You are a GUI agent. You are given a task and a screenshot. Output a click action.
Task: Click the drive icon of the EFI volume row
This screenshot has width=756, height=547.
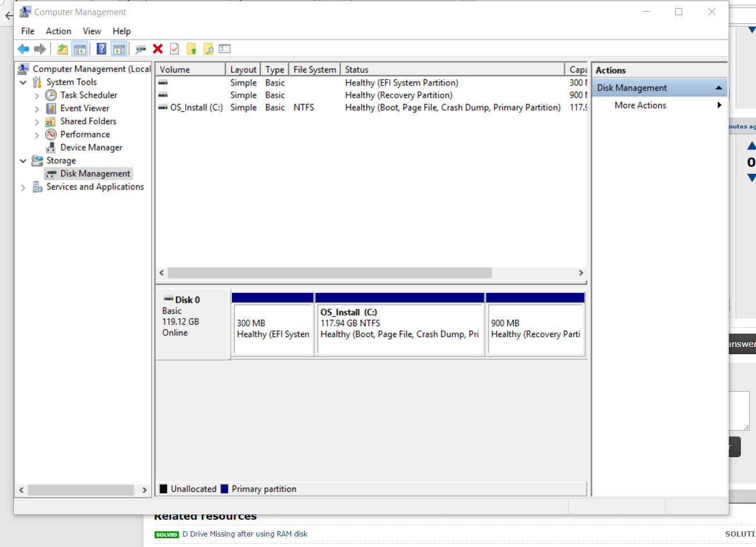163,83
